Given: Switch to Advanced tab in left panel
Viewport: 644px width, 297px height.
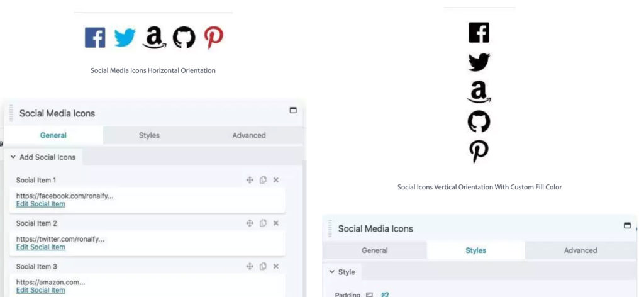Looking at the screenshot, I should (249, 135).
